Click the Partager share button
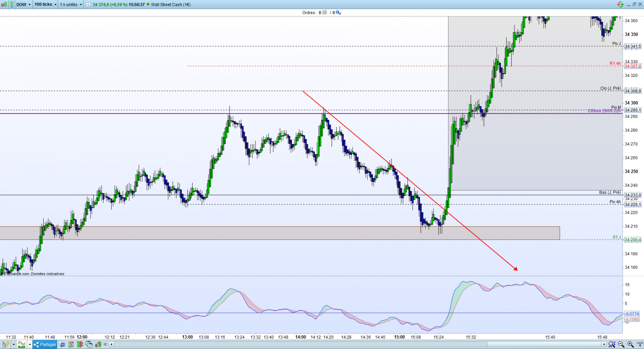 [x=45, y=344]
